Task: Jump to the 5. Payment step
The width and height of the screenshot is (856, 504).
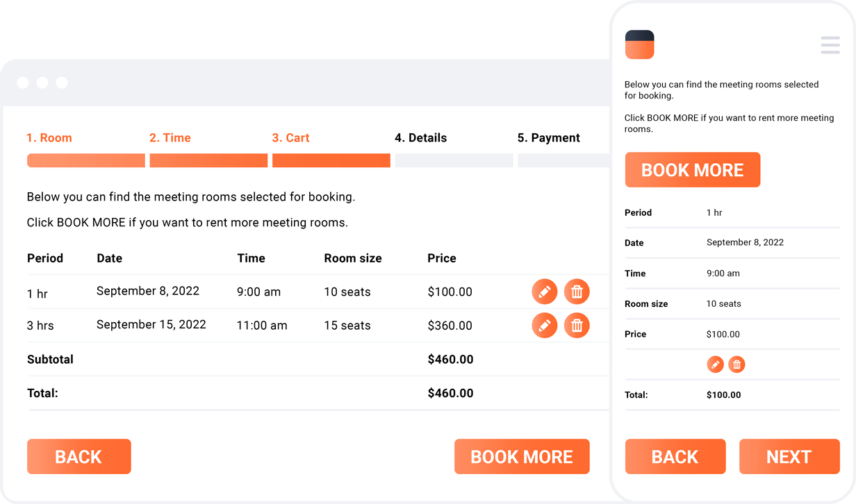Action: [x=548, y=137]
